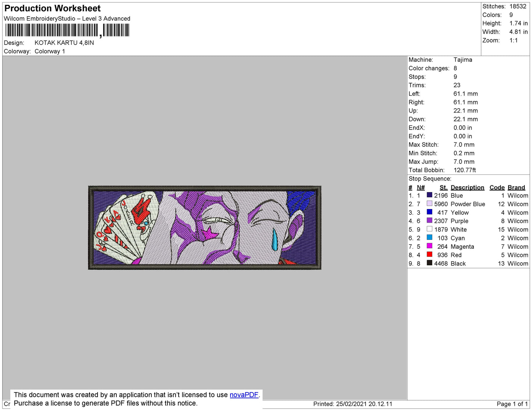
Task: Click the Code column header
Action: (x=497, y=187)
